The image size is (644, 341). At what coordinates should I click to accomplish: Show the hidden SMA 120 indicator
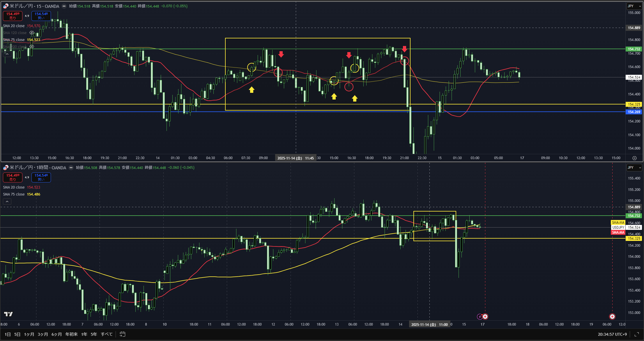click(x=32, y=33)
